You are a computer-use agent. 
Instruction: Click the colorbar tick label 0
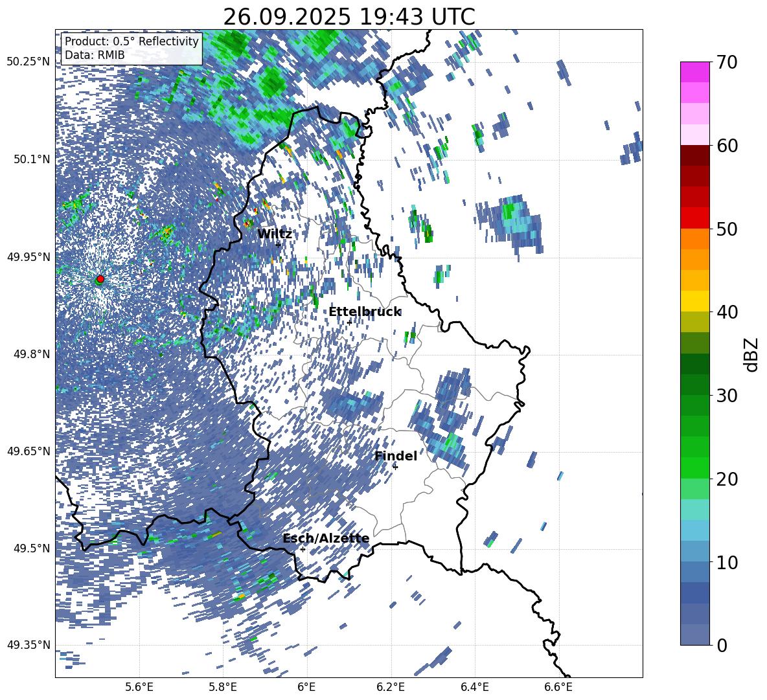(x=722, y=645)
